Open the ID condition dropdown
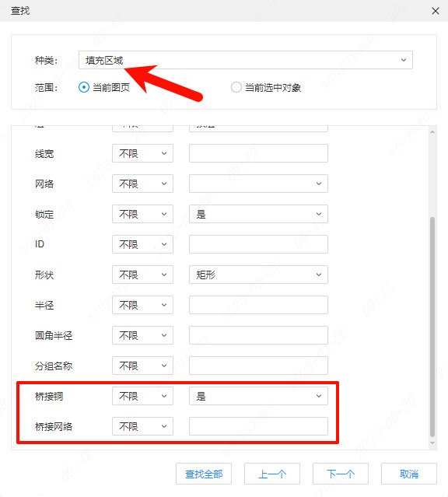 [x=142, y=244]
